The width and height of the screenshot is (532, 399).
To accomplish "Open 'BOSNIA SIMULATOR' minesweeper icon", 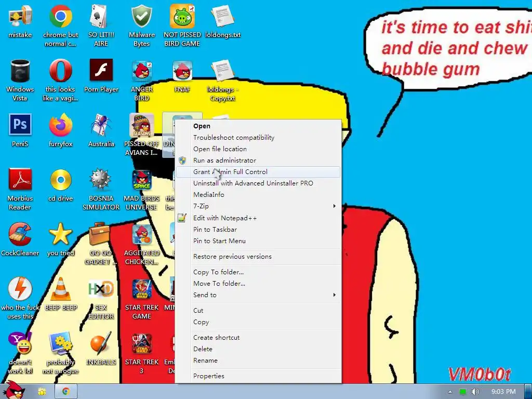I will pyautogui.click(x=101, y=180).
